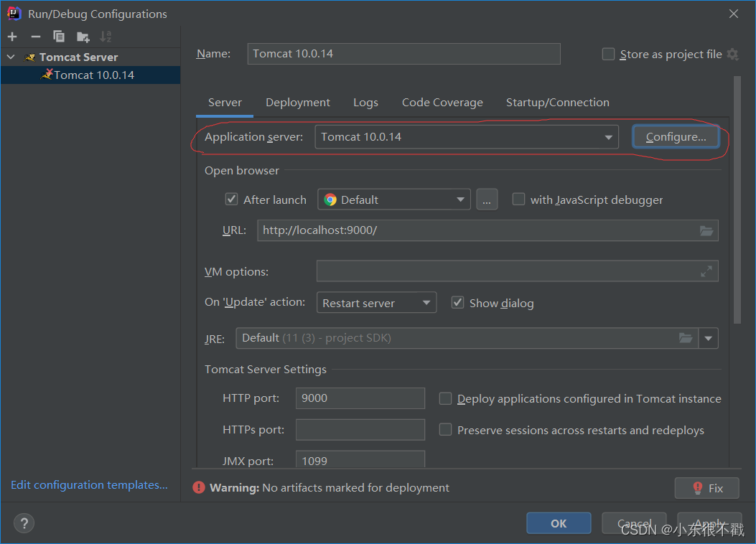This screenshot has height=544, width=756.
Task: Click the Remove Configuration minus icon
Action: (35, 37)
